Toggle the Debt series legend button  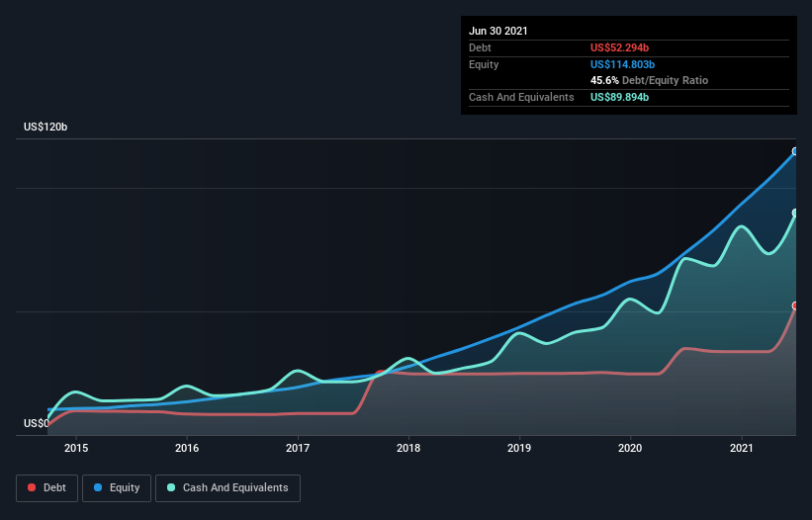pyautogui.click(x=46, y=488)
